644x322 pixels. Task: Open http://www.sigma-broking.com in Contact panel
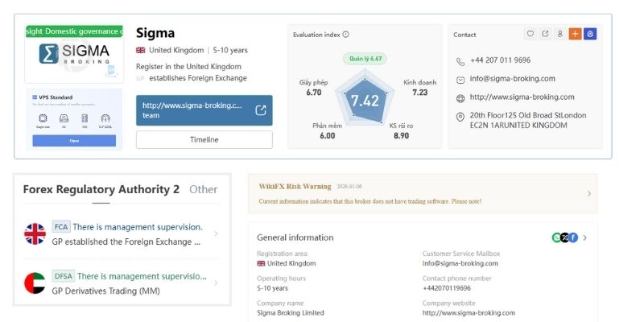coord(522,97)
